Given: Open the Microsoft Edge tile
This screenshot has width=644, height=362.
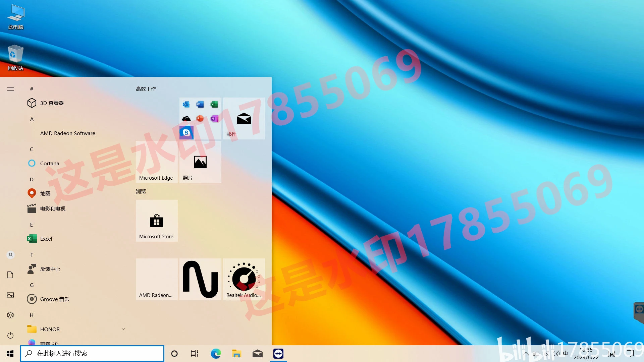Looking at the screenshot, I should (157, 162).
